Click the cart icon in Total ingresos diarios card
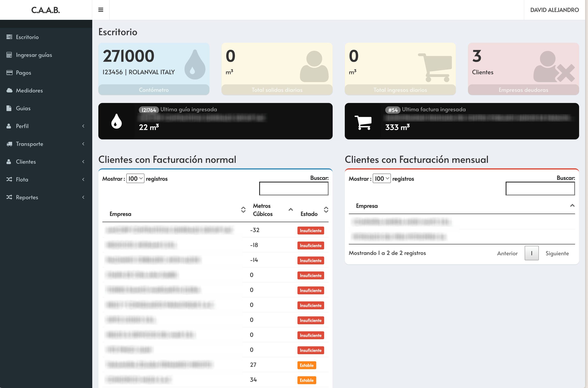The height and width of the screenshot is (388, 588). (x=435, y=68)
